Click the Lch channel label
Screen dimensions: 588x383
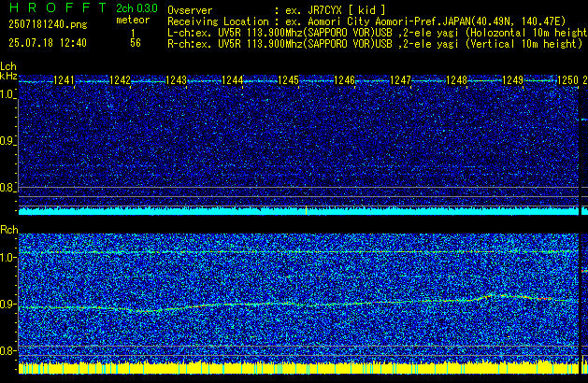[x=8, y=66]
